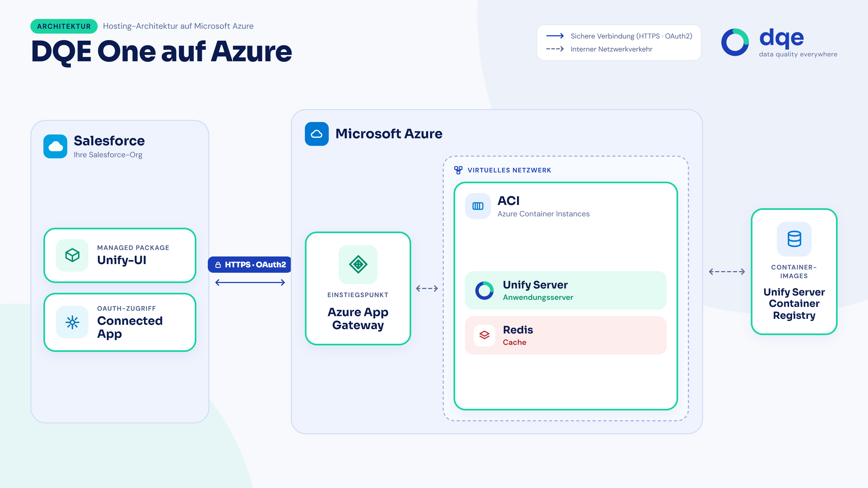The width and height of the screenshot is (868, 488).
Task: Click the 'OAUTH-ZUGRIFF' label
Action: coord(126,309)
